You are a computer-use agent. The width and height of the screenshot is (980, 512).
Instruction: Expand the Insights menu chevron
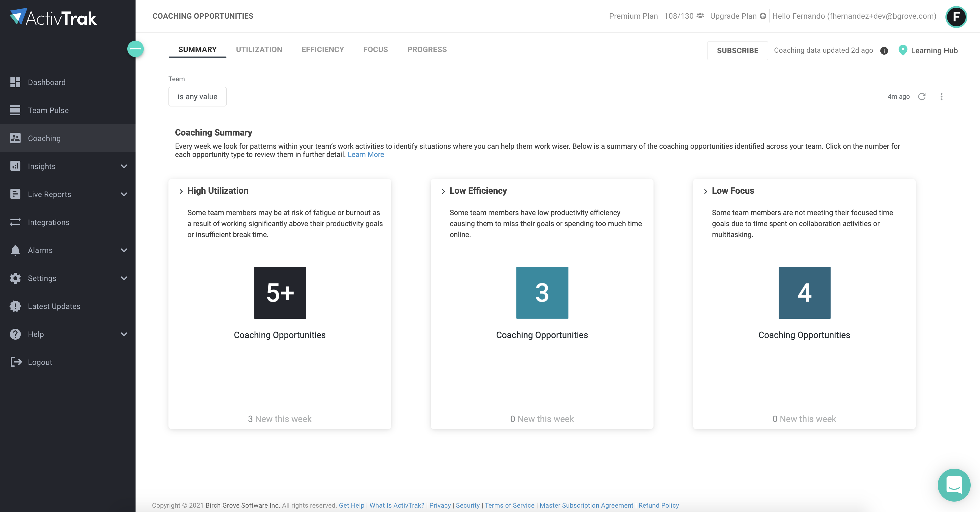(124, 166)
